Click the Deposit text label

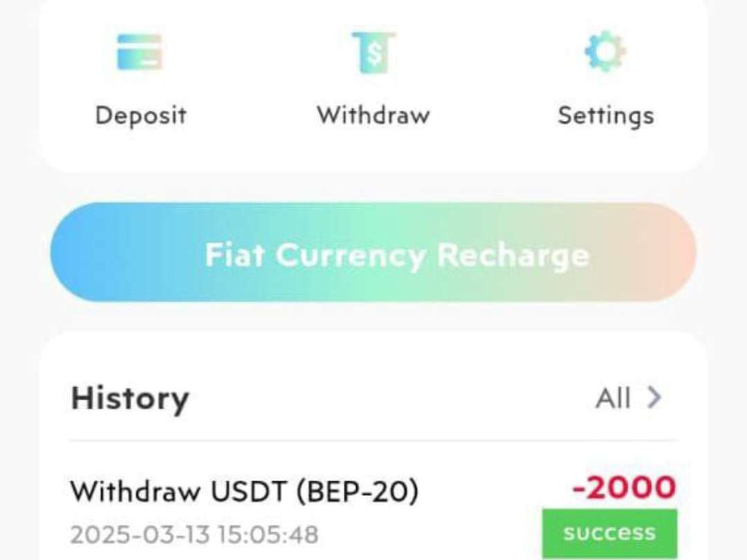pos(140,115)
